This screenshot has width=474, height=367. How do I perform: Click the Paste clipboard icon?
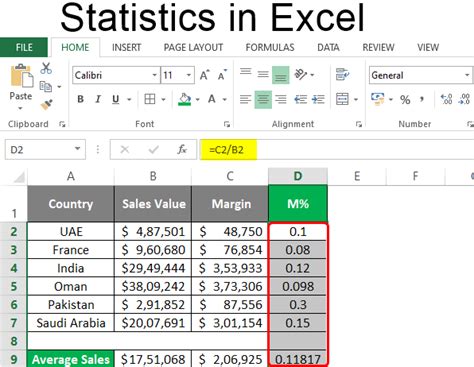[22, 76]
